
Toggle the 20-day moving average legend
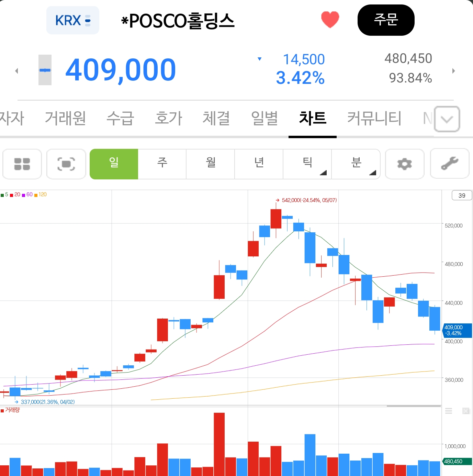pos(15,195)
